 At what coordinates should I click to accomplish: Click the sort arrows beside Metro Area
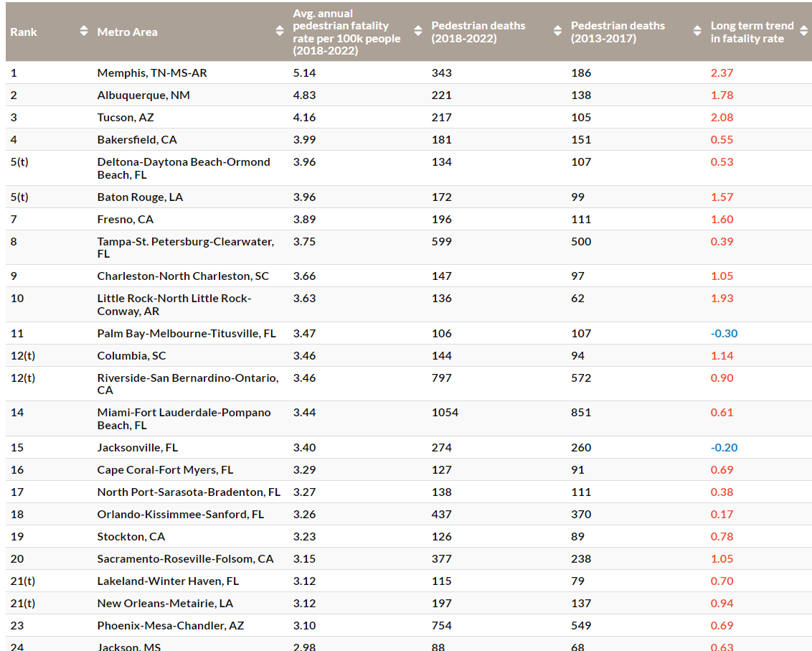click(280, 32)
